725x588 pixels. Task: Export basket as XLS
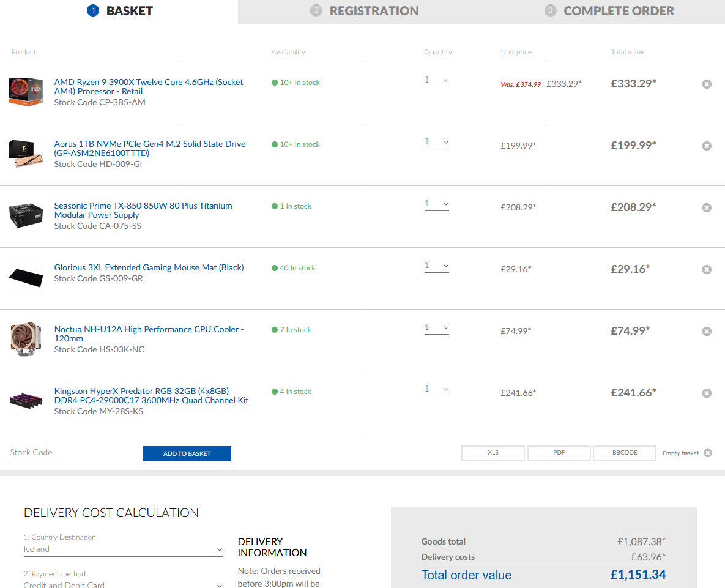pos(493,453)
